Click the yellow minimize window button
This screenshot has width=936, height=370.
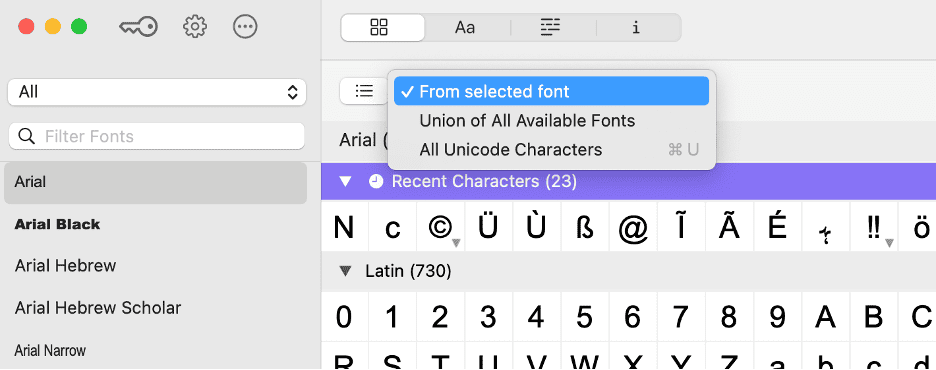point(53,27)
